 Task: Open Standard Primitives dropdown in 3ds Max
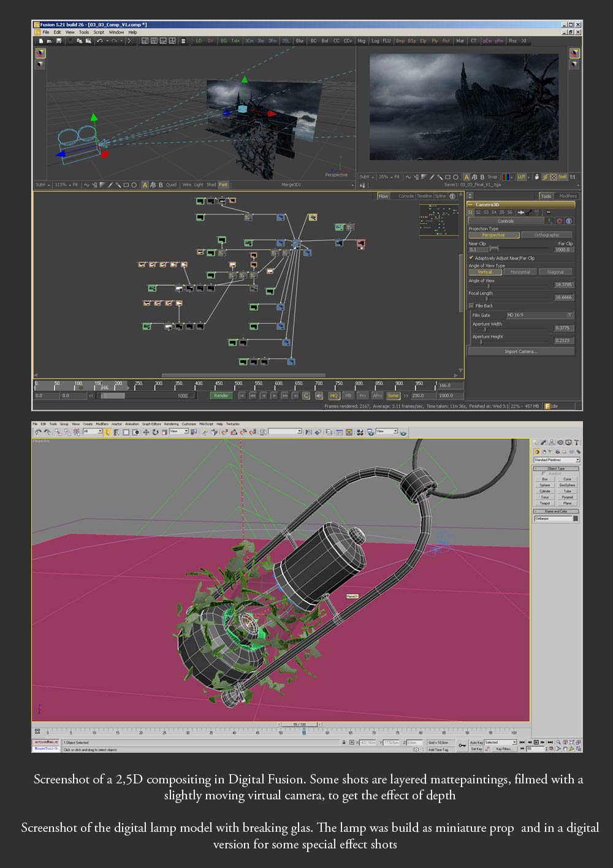point(556,460)
